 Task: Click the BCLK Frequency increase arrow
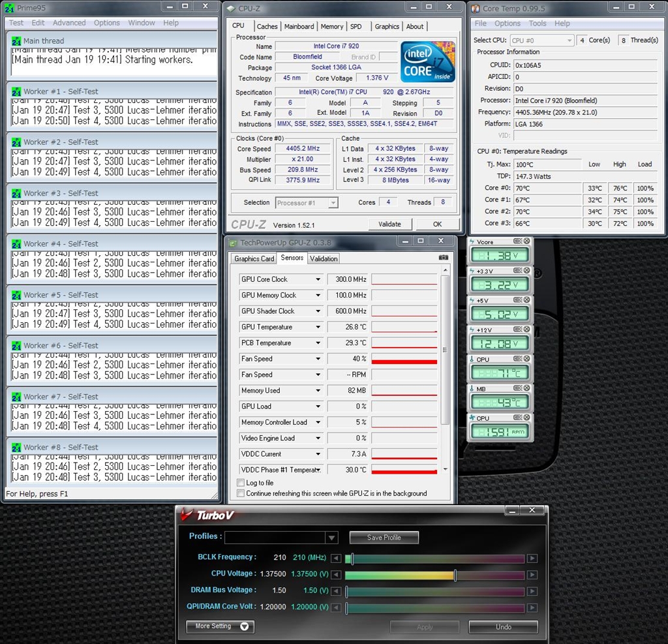[532, 559]
